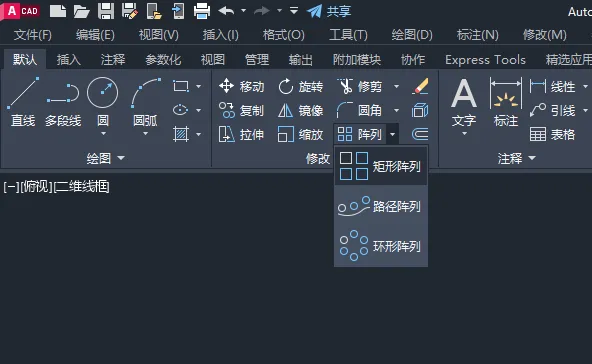Click the Save icon
Screen dimensions: 592x364
click(106, 11)
